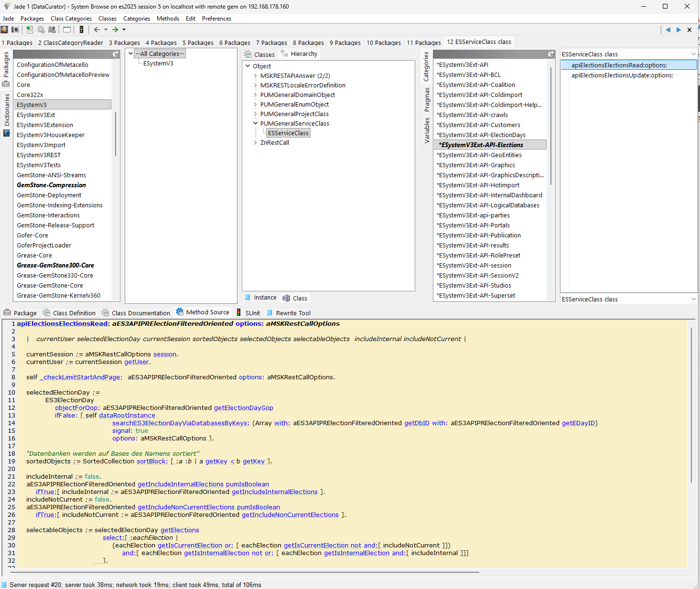Viewport: 700px width, 589px height.
Task: Select the GemStone-Compression package
Action: (x=51, y=185)
